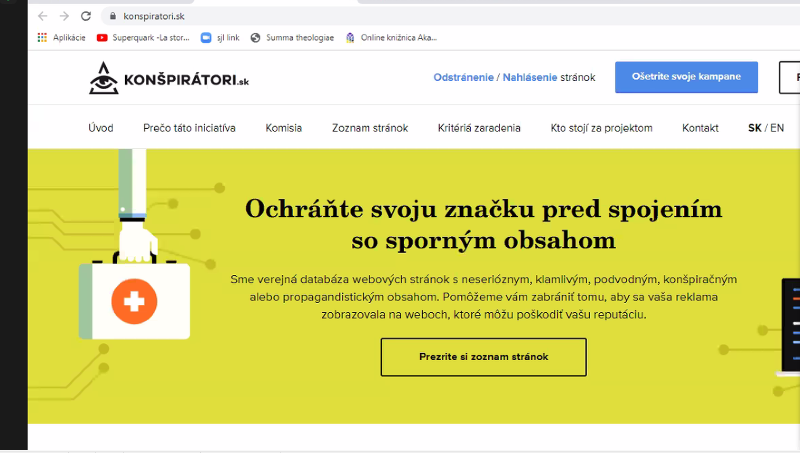Click the konspiratori.sk address bar
The width and height of the screenshot is (800, 453).
point(449,16)
